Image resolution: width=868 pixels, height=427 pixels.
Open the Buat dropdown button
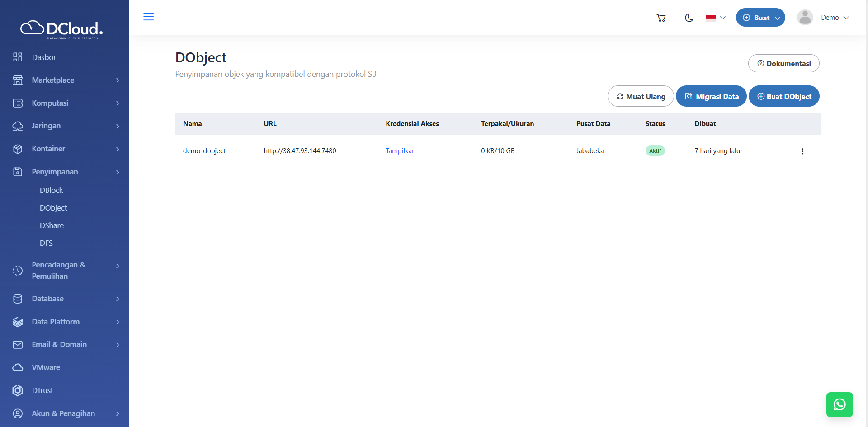(760, 18)
